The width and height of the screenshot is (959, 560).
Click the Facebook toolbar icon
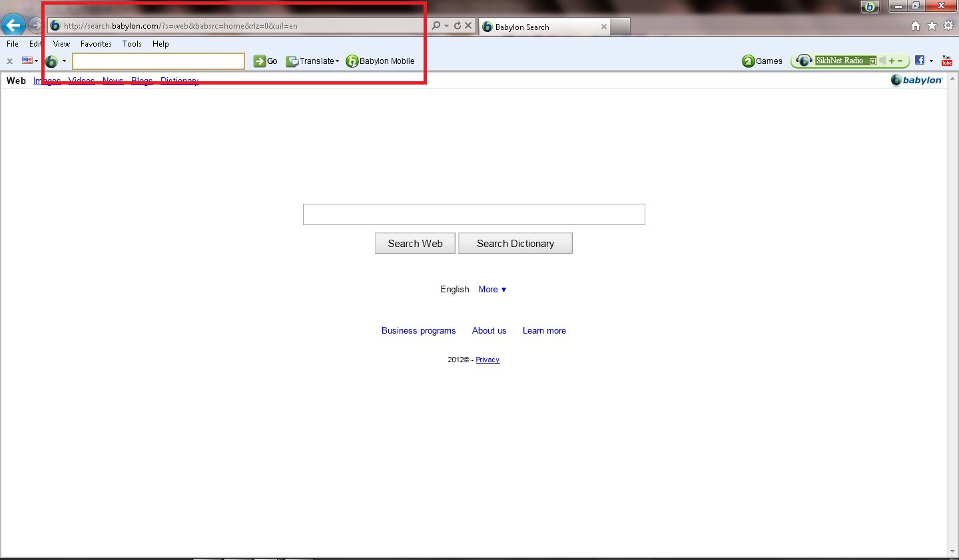[920, 60]
